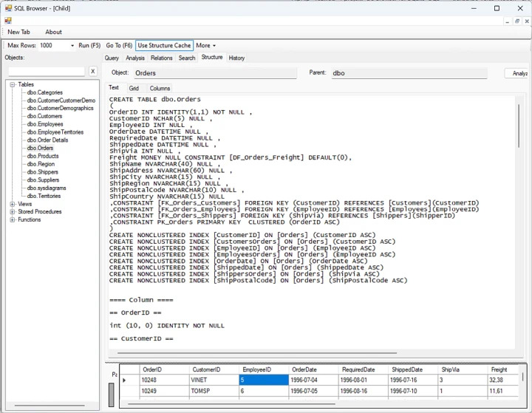Click the structure text vertical scrollbar
The height and width of the screenshot is (413, 532).
pos(519,126)
